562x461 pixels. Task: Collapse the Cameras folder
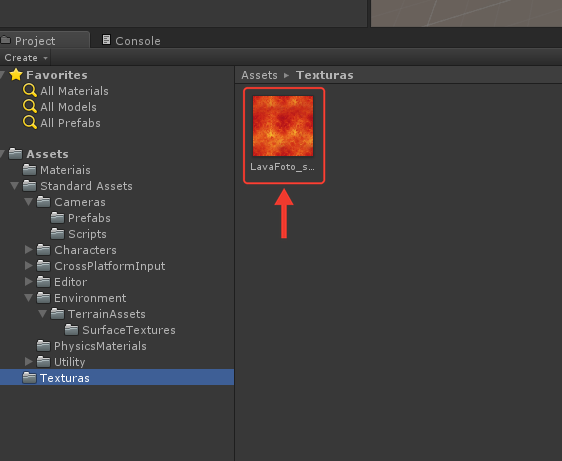point(29,202)
